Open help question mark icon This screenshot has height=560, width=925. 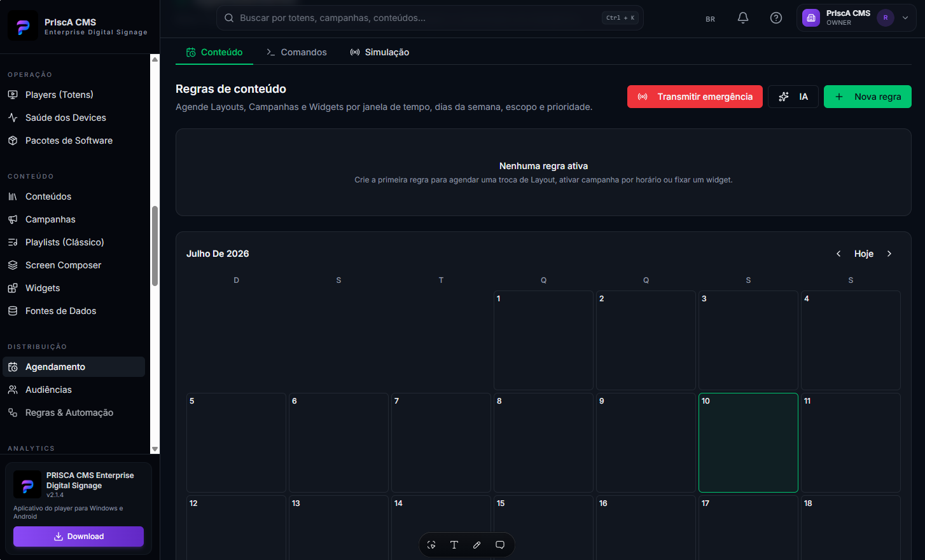coord(776,18)
